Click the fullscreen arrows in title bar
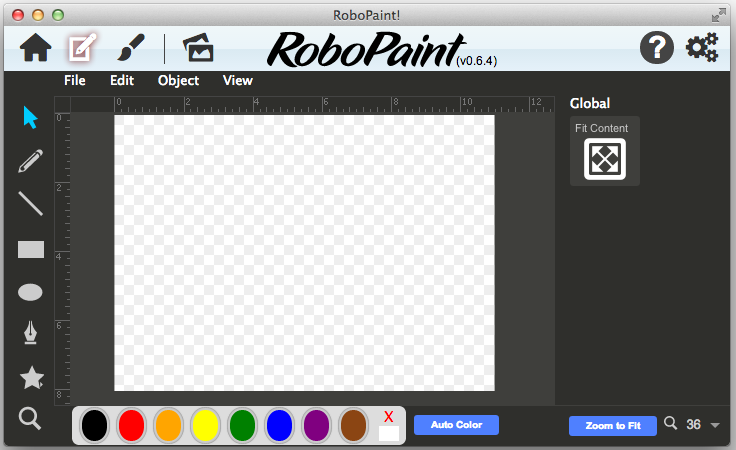The width and height of the screenshot is (736, 450). pyautogui.click(x=718, y=15)
